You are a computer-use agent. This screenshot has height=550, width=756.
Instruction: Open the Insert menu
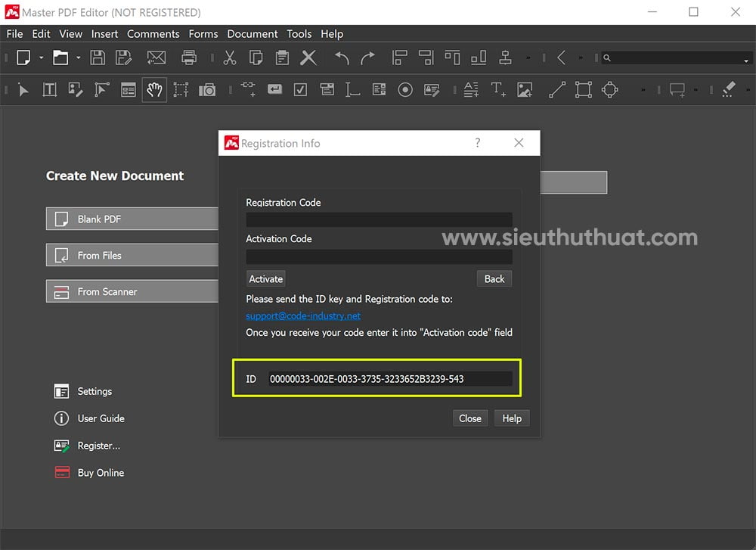coord(104,34)
